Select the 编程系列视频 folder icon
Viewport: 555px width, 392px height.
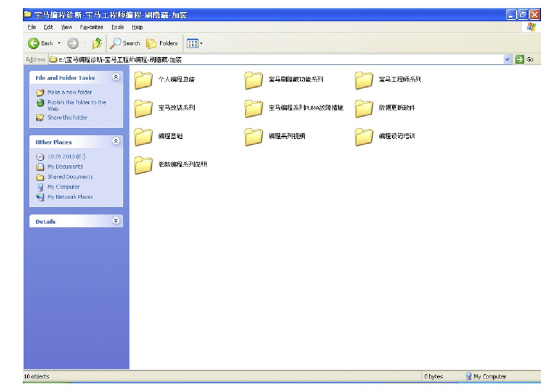tap(253, 137)
